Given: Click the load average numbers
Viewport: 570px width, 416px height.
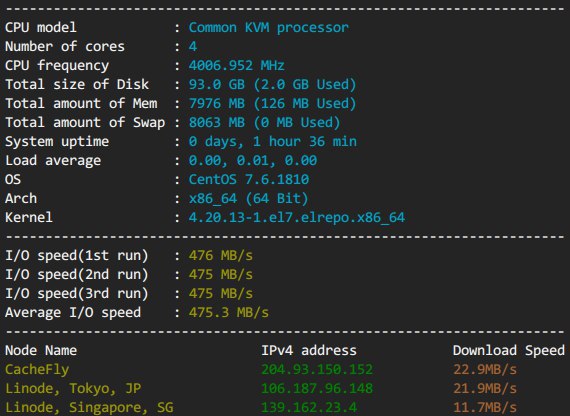Looking at the screenshot, I should coord(252,160).
